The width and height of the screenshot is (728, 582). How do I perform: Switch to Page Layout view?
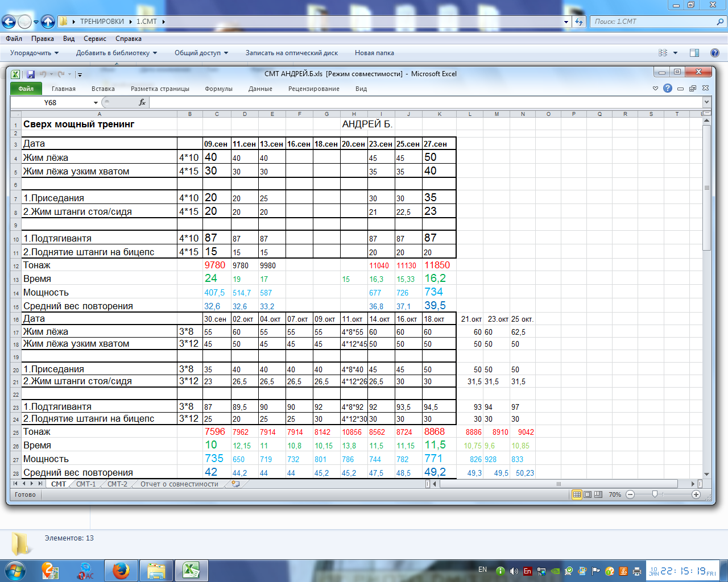(x=588, y=494)
